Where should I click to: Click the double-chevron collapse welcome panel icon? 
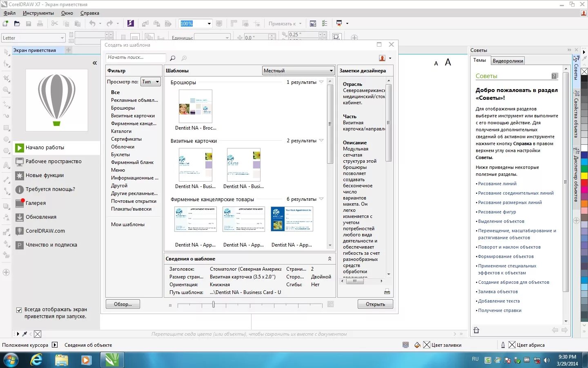click(x=94, y=63)
